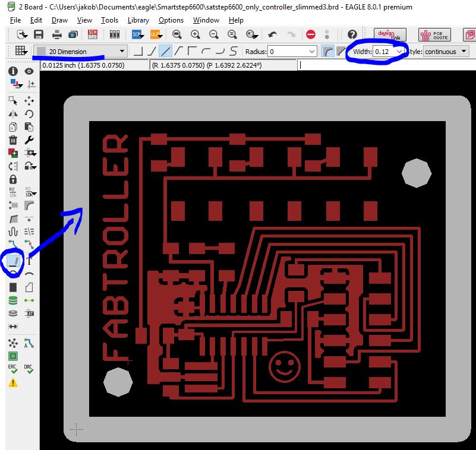Open the Errors warning triangle icon
This screenshot has height=450, width=476.
(12, 383)
